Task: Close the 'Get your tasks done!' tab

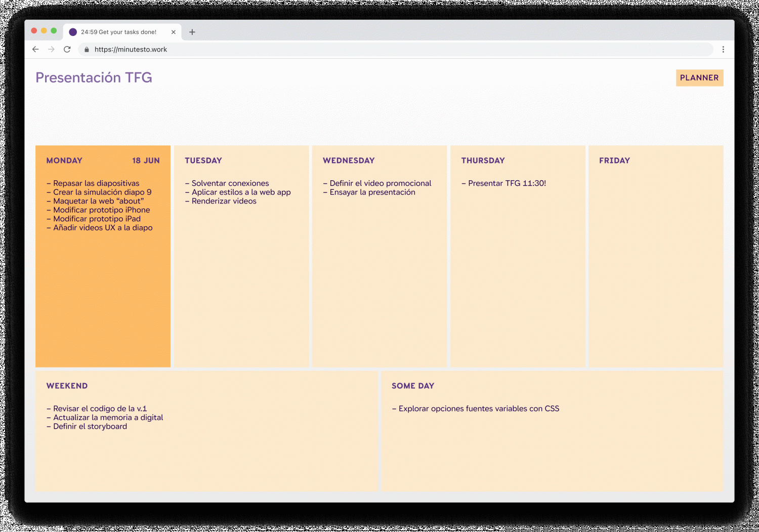Action: pos(174,32)
